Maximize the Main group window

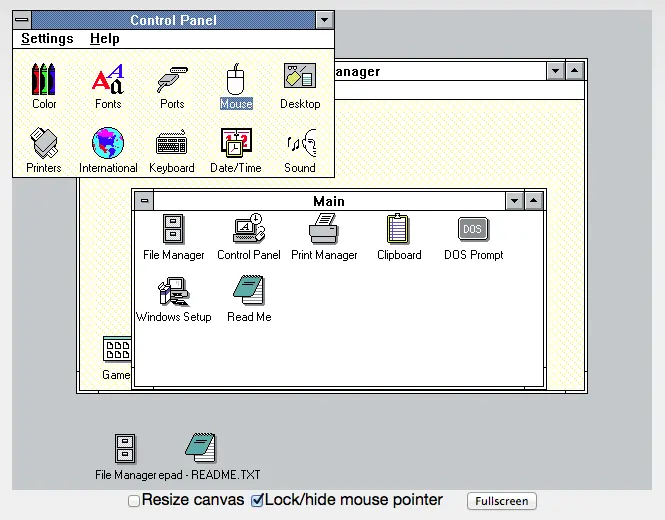coord(534,201)
